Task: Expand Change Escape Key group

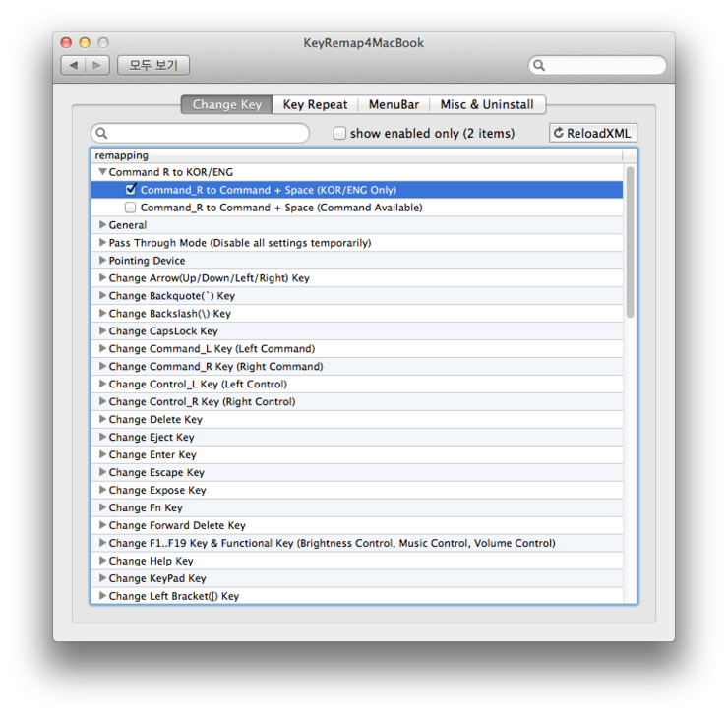Action: click(x=102, y=472)
